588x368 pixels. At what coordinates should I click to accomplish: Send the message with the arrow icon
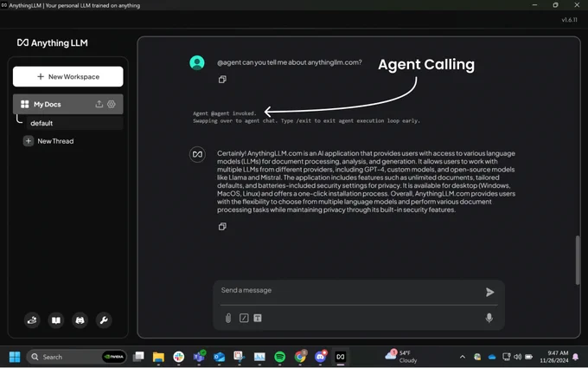489,292
